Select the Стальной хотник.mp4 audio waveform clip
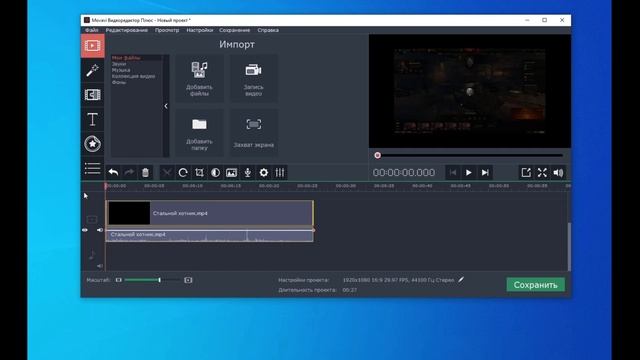This screenshot has height=360, width=640. [210, 236]
